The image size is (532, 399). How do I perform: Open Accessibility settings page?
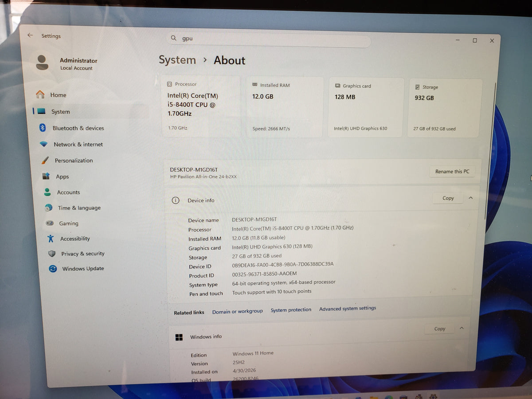click(75, 239)
